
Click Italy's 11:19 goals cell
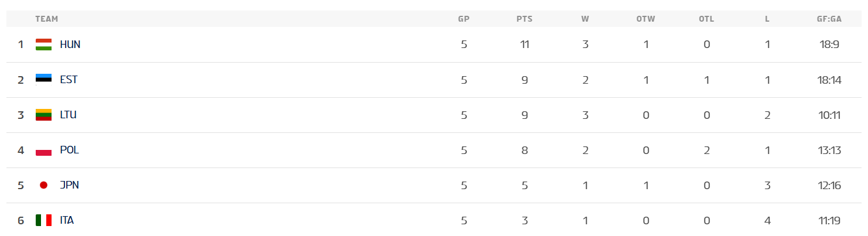pos(829,220)
